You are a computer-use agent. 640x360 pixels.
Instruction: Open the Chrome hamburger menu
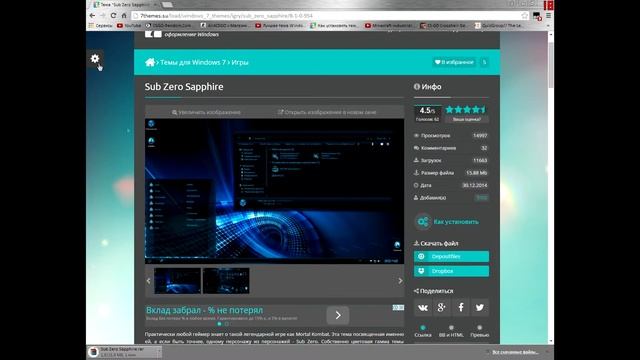click(x=549, y=16)
